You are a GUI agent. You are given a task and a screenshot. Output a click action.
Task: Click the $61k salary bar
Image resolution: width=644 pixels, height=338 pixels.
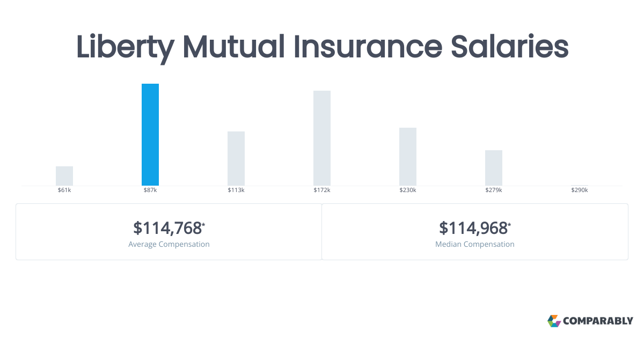click(64, 176)
